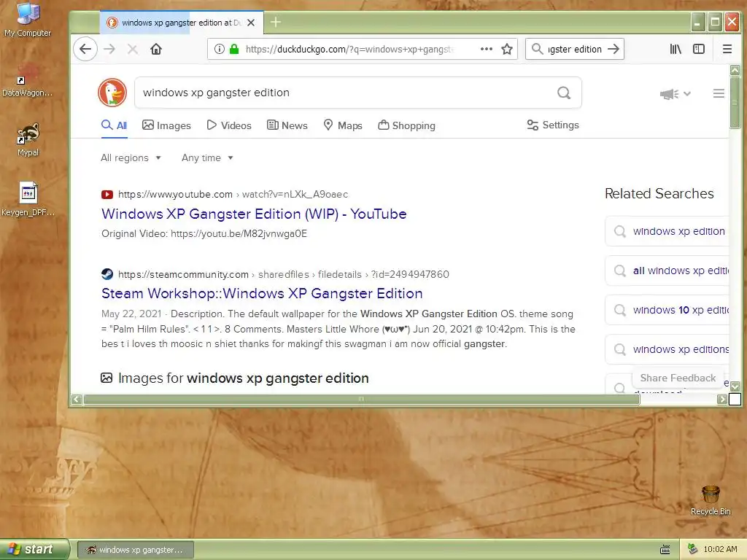
Task: Switch to the Images tab
Action: pos(166,125)
